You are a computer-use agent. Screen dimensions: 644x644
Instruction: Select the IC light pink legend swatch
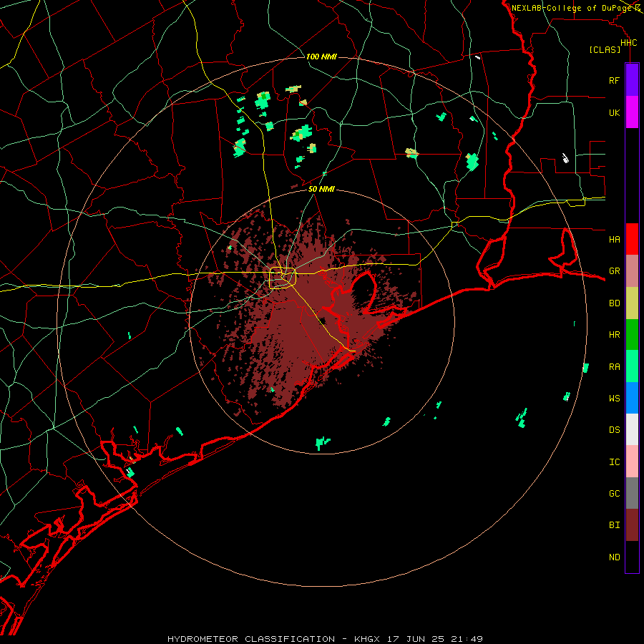[632, 462]
